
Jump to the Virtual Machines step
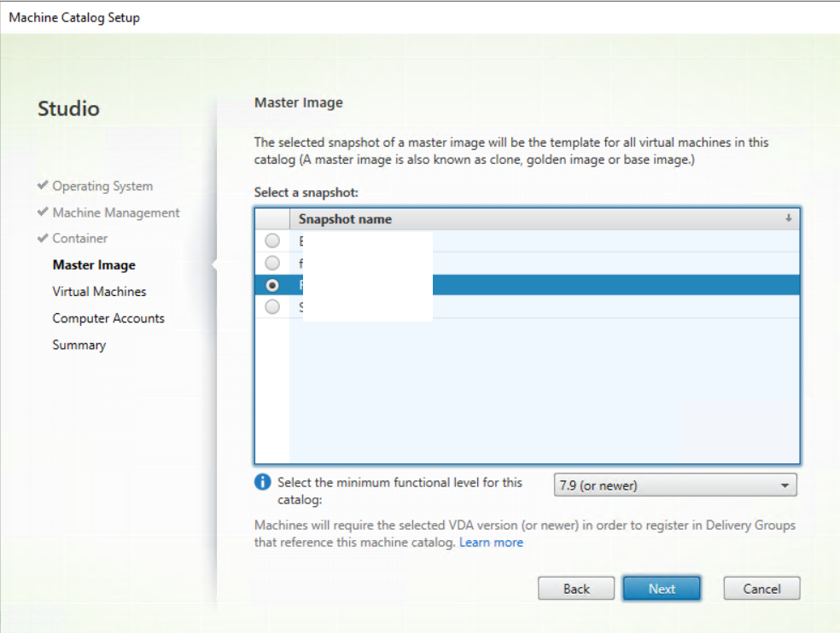point(99,292)
